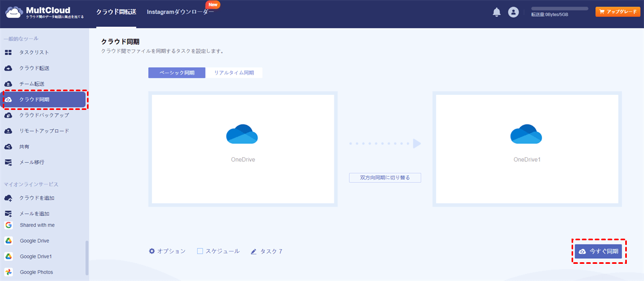Select the クラウドを追加 link
Image resolution: width=644 pixels, height=281 pixels.
click(x=37, y=198)
